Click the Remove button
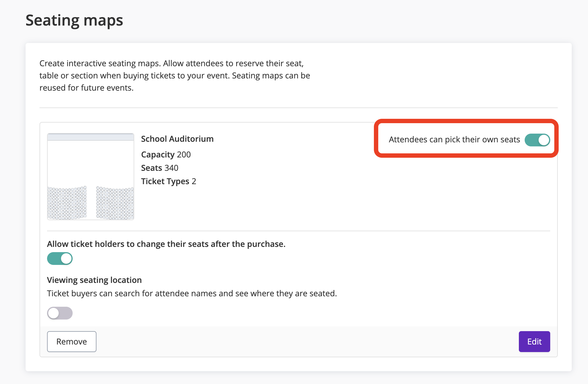 72,342
